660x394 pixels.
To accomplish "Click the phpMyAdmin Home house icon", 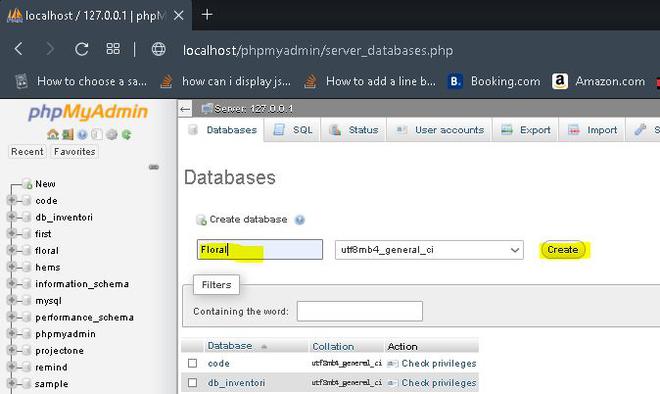I will 53,135.
